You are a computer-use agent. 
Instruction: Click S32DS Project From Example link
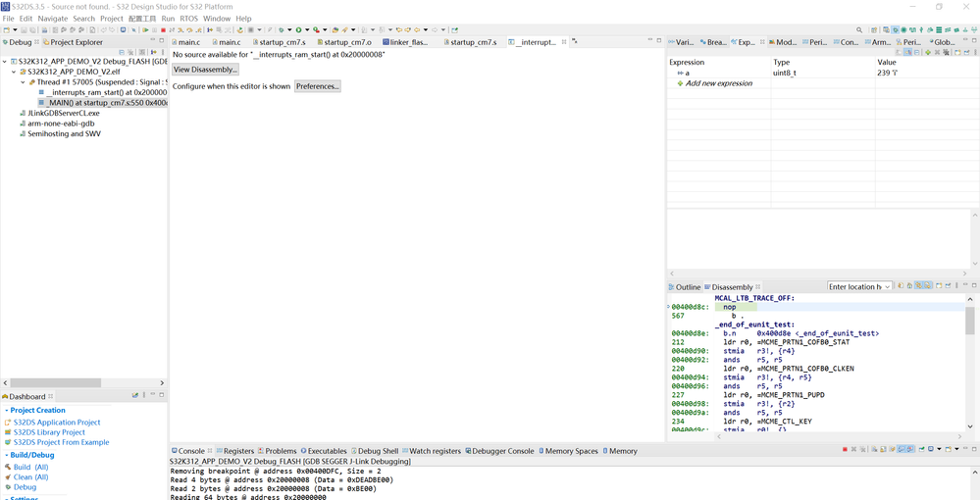click(x=61, y=442)
